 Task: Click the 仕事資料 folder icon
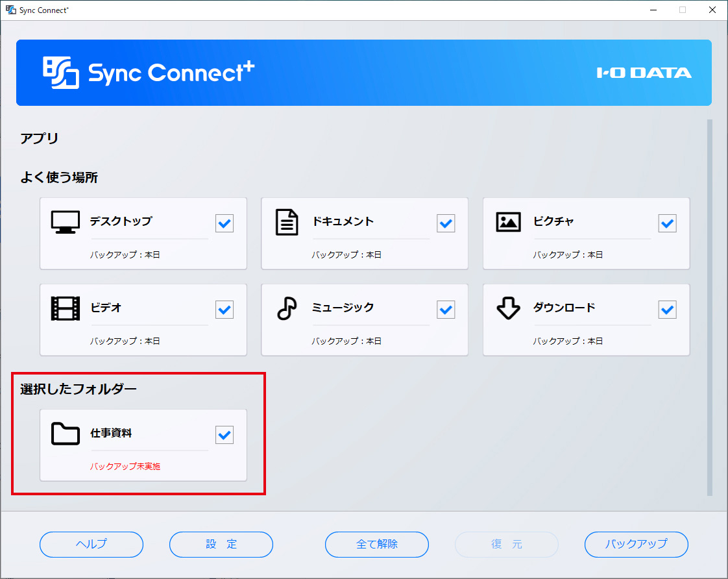pos(65,434)
